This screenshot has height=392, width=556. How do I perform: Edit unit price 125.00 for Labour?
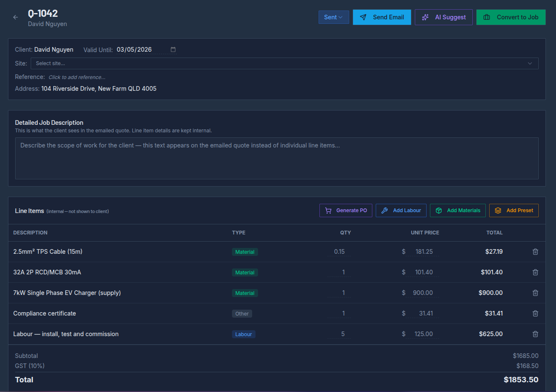(x=423, y=334)
